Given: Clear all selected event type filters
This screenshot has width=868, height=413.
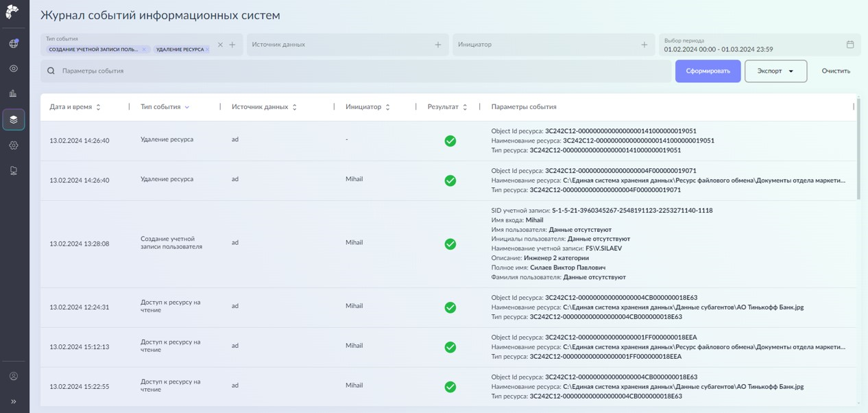Looking at the screenshot, I should (x=220, y=45).
